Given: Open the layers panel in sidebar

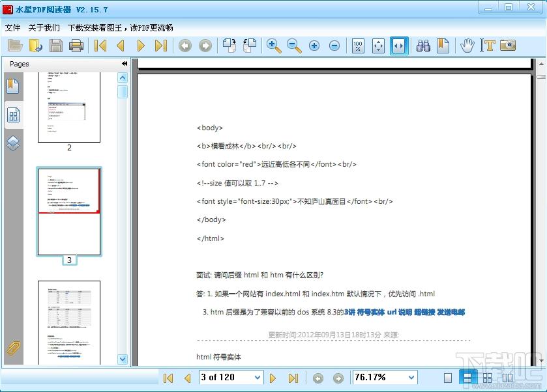Looking at the screenshot, I should pyautogui.click(x=13, y=143).
